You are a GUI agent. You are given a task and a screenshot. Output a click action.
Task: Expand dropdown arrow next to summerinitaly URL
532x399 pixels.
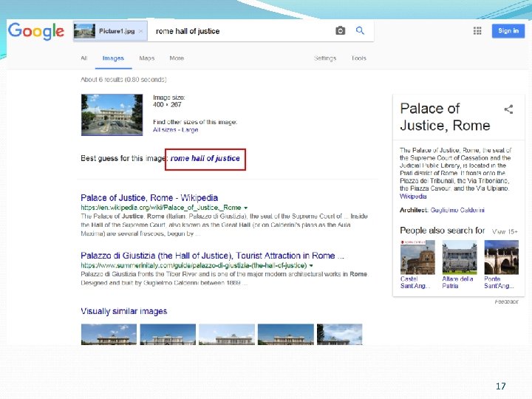pos(311,265)
